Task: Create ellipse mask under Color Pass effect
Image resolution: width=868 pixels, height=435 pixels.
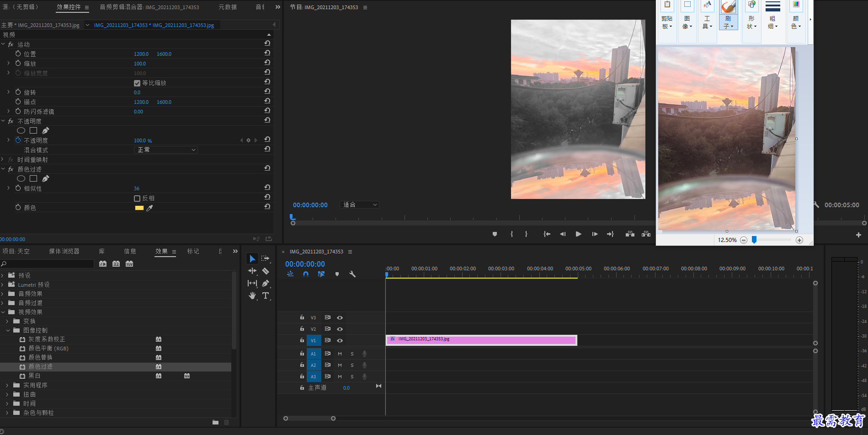Action: tap(21, 178)
